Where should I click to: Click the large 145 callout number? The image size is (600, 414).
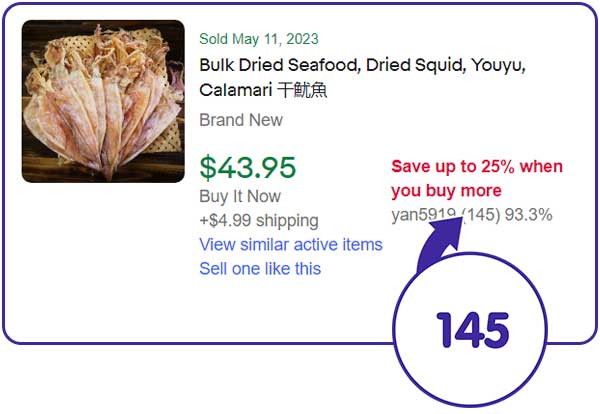[x=473, y=328]
